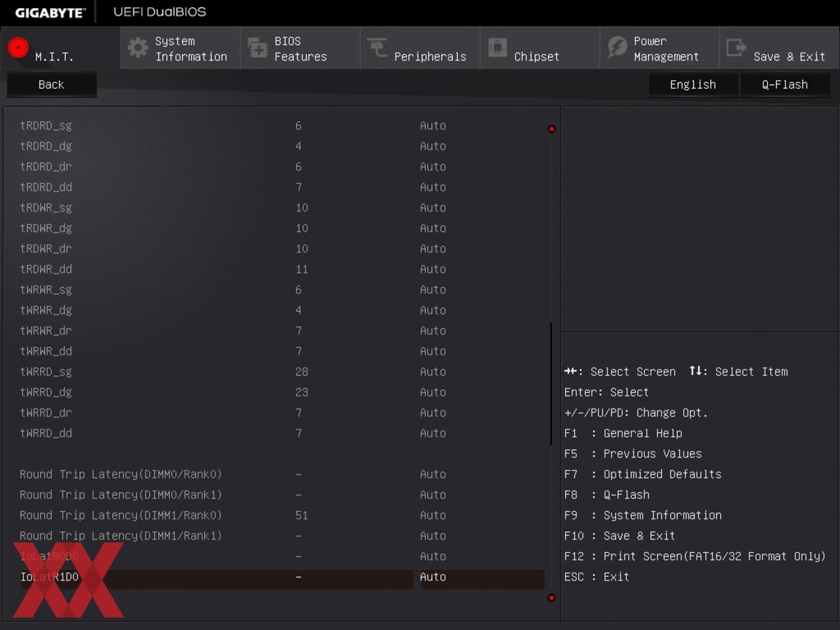
Task: Select Round Trip Latency(DIMM0/Rank1) row
Action: [120, 495]
